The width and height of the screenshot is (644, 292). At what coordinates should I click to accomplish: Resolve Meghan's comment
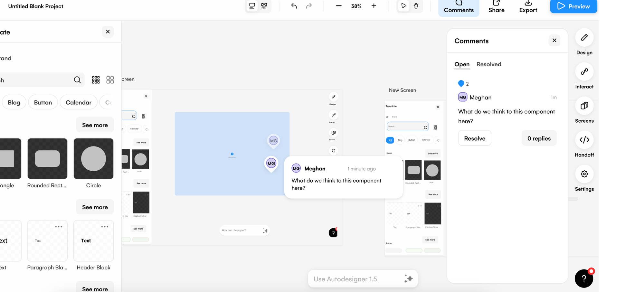coord(474,138)
